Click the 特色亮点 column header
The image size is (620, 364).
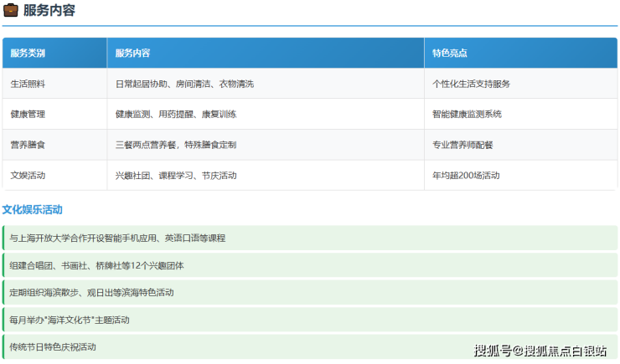click(450, 53)
